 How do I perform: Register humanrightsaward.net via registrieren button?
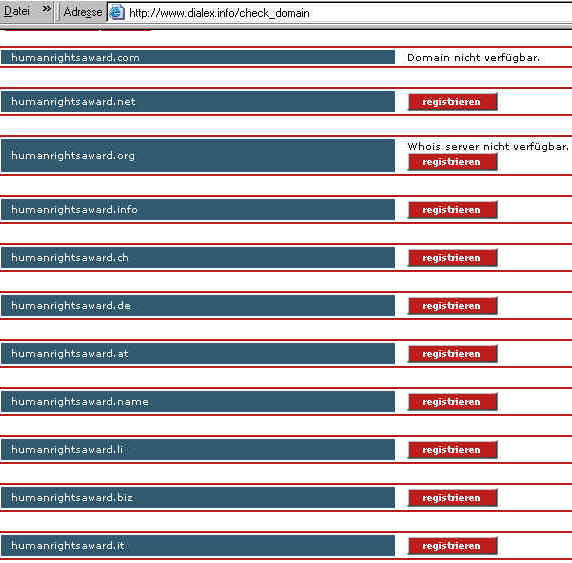pyautogui.click(x=452, y=102)
